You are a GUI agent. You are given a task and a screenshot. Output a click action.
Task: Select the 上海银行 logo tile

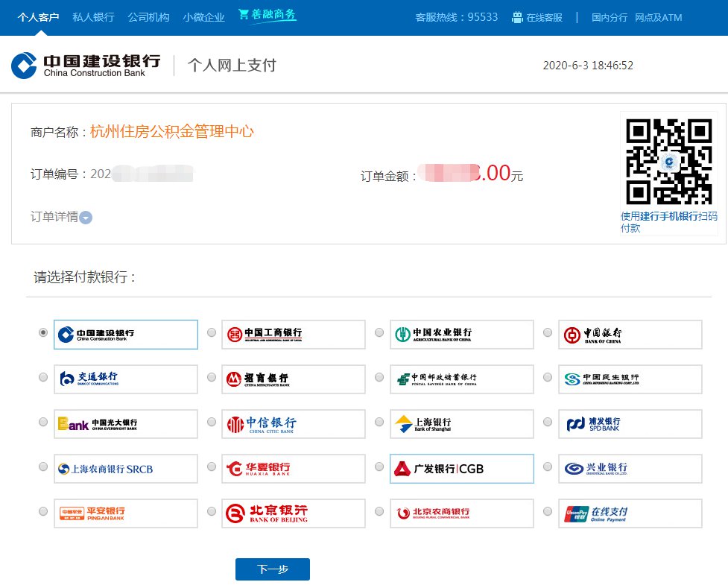click(462, 424)
